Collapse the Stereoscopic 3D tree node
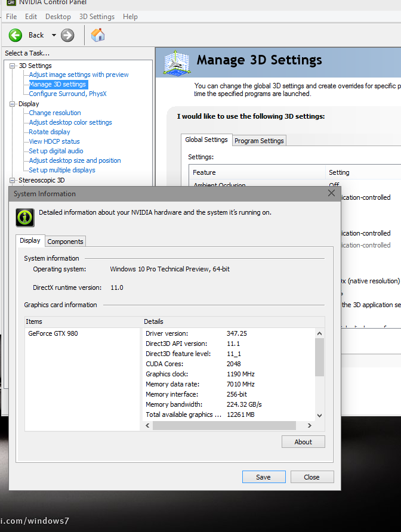 (x=13, y=180)
